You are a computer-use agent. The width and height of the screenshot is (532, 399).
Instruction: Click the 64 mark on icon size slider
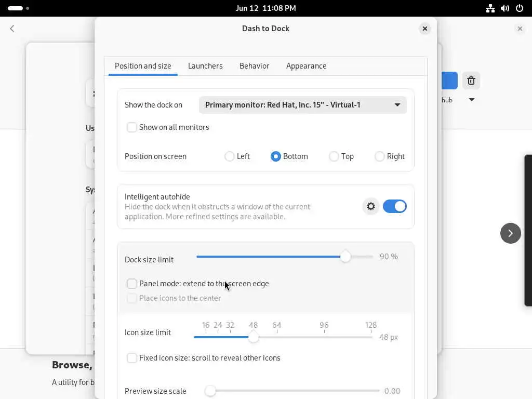pos(277,325)
